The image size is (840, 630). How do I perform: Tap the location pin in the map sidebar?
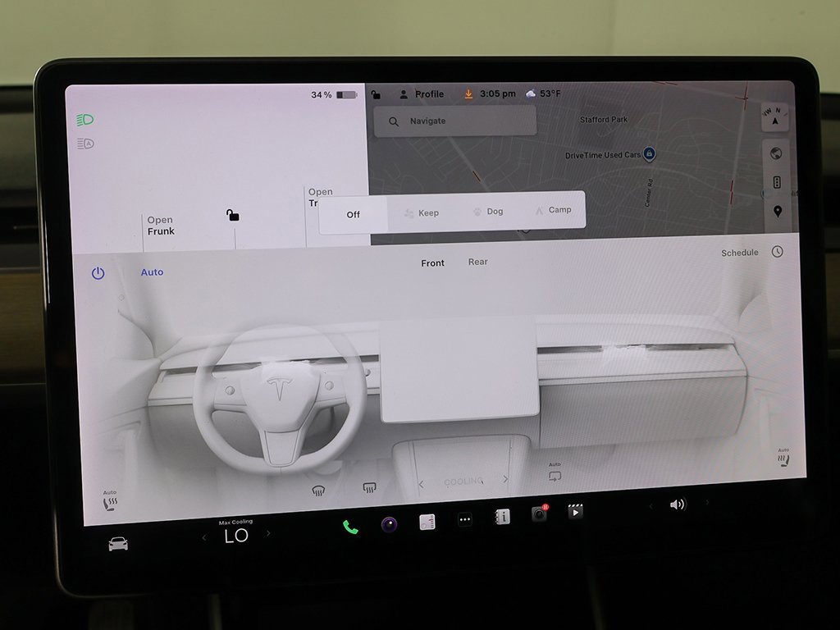pos(776,211)
